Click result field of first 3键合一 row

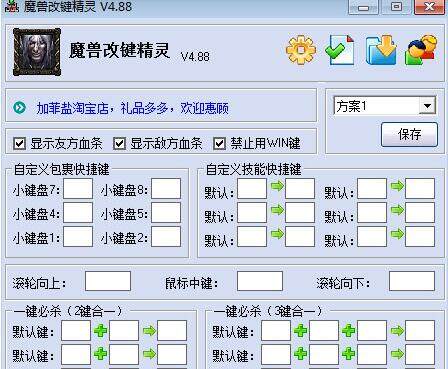coord(420,331)
